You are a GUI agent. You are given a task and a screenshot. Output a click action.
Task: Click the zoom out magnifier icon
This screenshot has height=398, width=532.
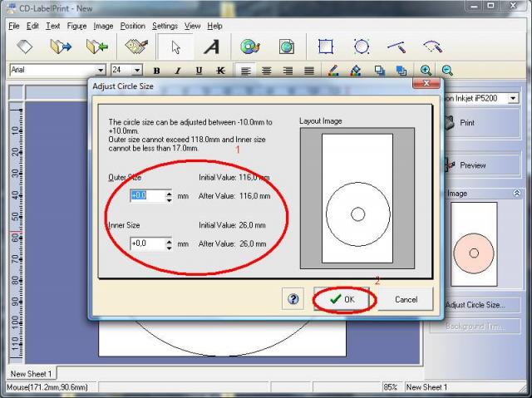[447, 71]
